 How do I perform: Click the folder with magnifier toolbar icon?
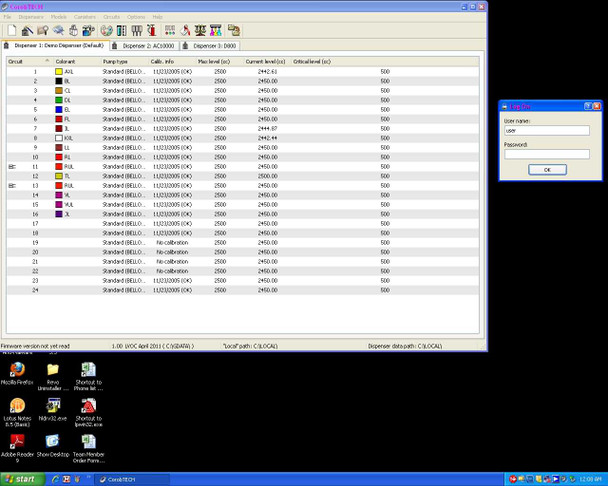coord(42,30)
